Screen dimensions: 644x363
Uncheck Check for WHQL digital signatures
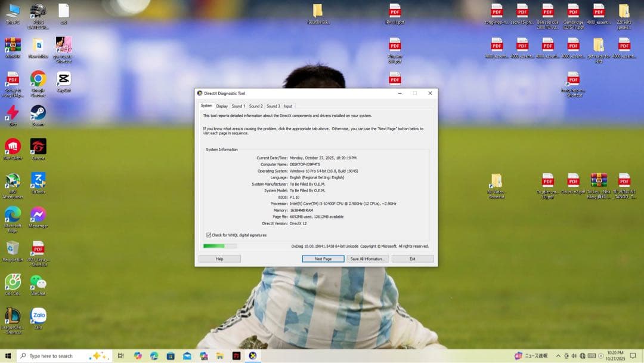pyautogui.click(x=209, y=235)
